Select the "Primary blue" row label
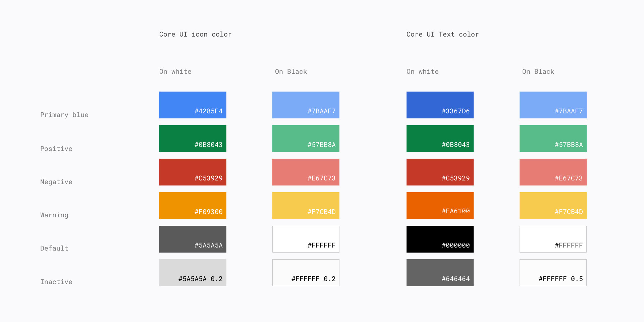This screenshot has width=644, height=322. [x=64, y=115]
